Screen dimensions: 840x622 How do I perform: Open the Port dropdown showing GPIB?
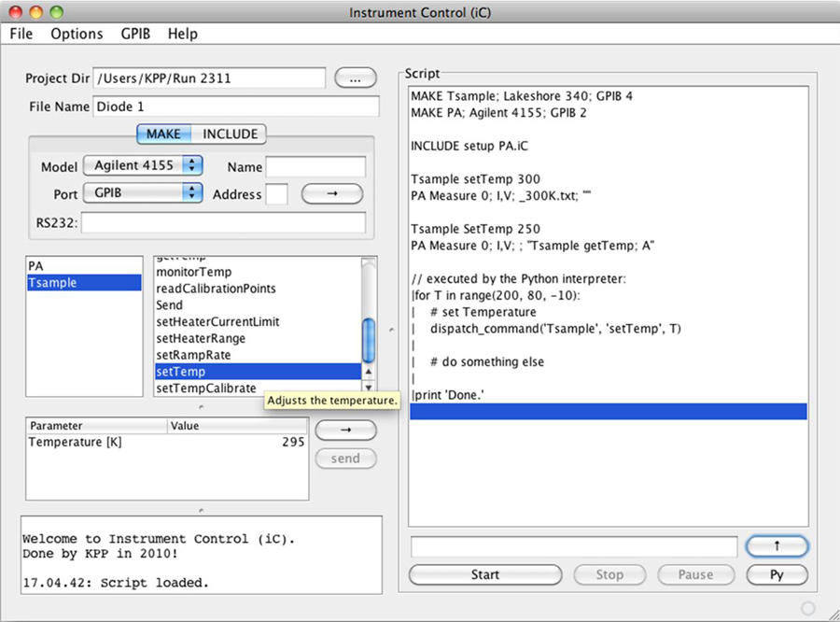click(x=142, y=193)
